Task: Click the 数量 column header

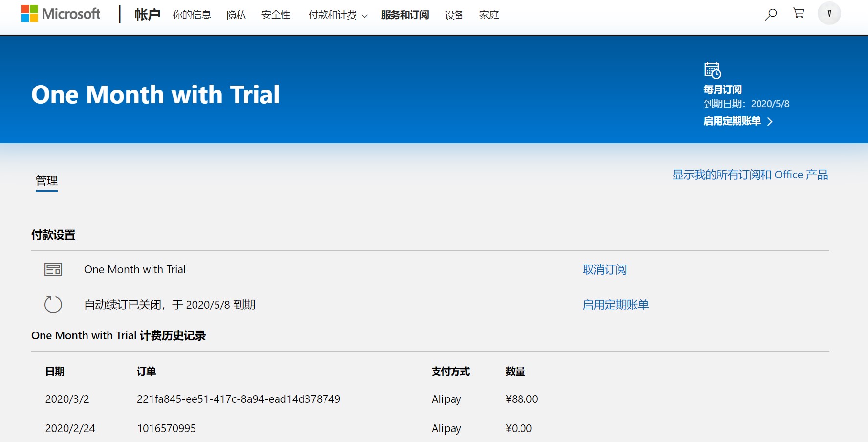Action: [x=515, y=371]
